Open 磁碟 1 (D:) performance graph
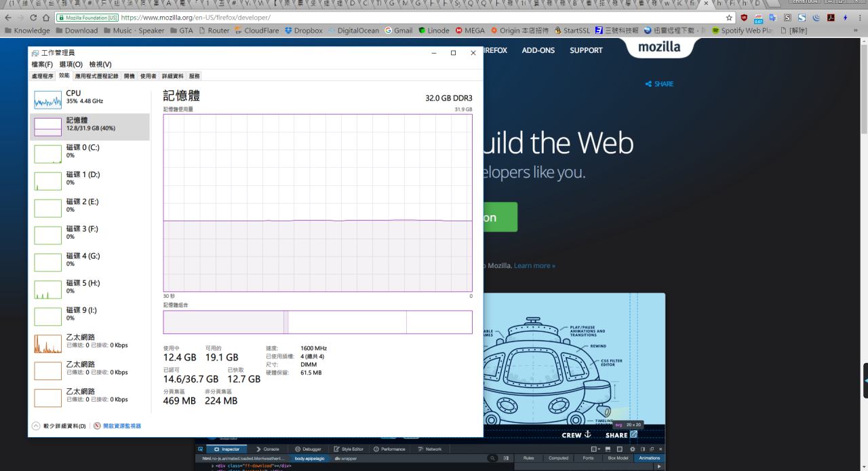The image size is (868, 471). click(90, 181)
